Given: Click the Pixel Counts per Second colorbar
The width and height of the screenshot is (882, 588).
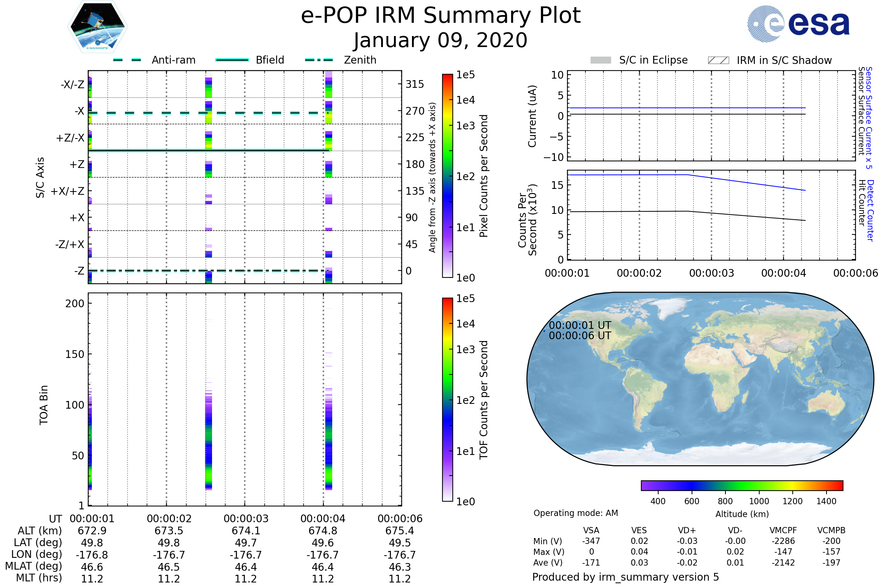Looking at the screenshot, I should (x=447, y=176).
